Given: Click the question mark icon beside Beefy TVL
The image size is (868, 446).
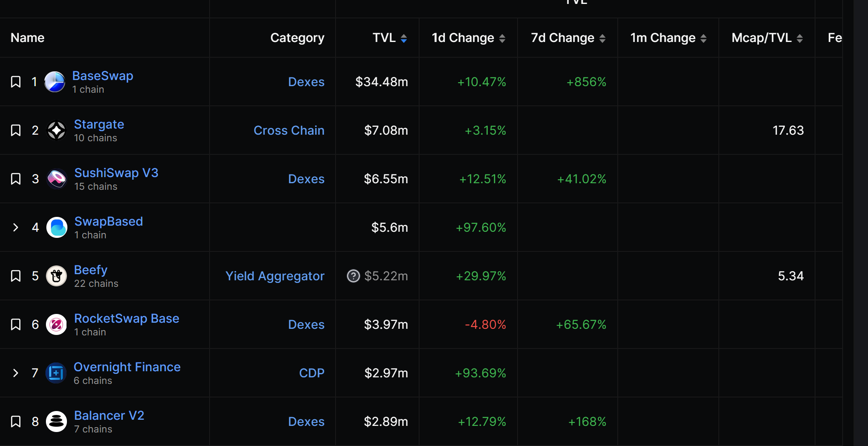Looking at the screenshot, I should tap(353, 276).
